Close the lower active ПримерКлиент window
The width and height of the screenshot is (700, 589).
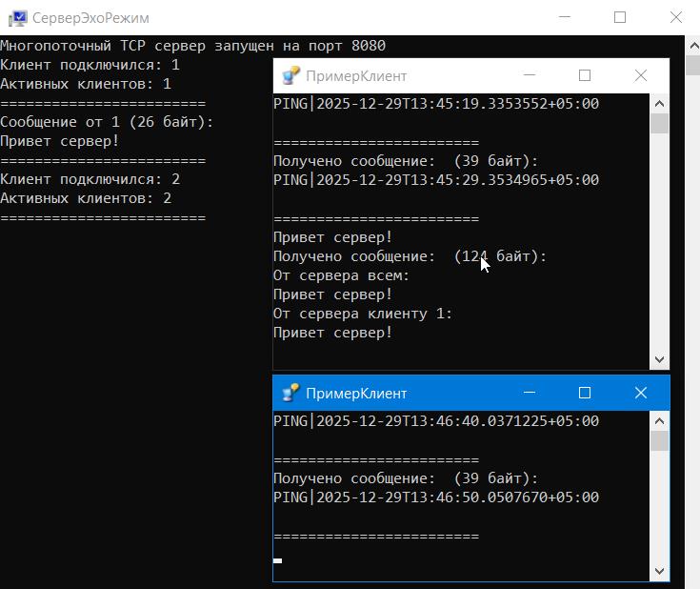[x=641, y=393]
